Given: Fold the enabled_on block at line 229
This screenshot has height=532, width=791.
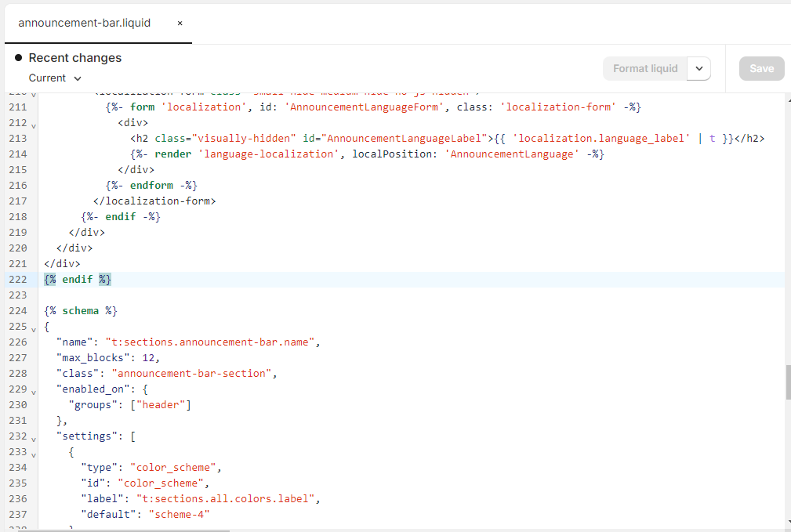Looking at the screenshot, I should [x=34, y=390].
